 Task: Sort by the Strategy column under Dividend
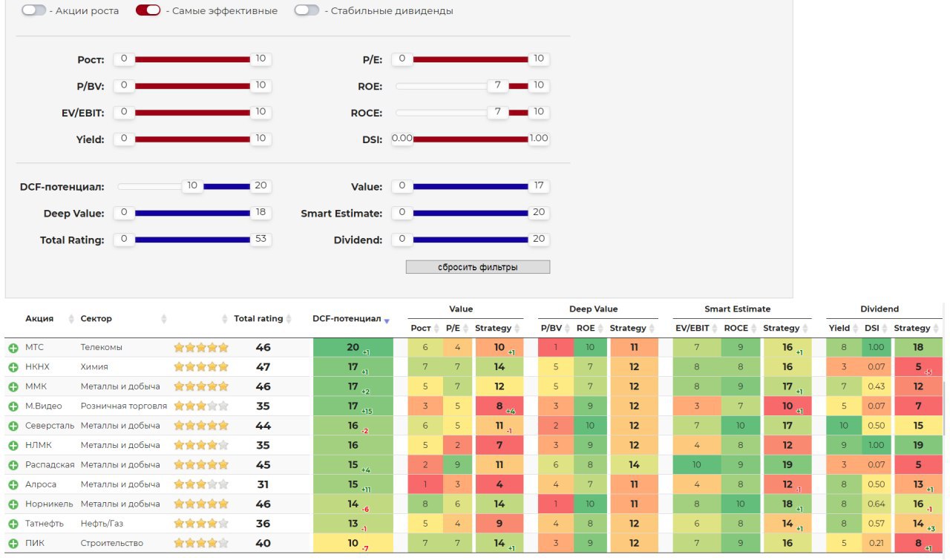936,329
